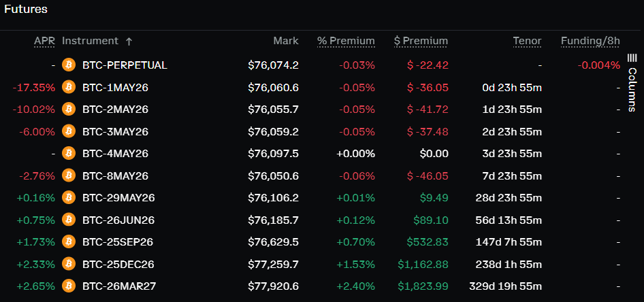Click the $1,162.88 premium value
Viewport: 644px width, 302px height.
click(423, 265)
